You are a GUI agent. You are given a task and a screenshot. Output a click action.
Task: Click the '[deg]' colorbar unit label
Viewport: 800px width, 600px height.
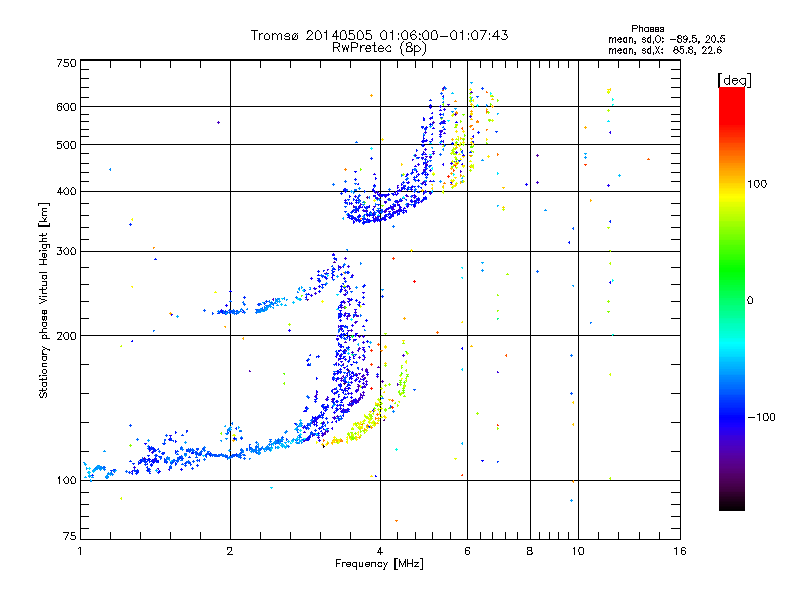[734, 81]
